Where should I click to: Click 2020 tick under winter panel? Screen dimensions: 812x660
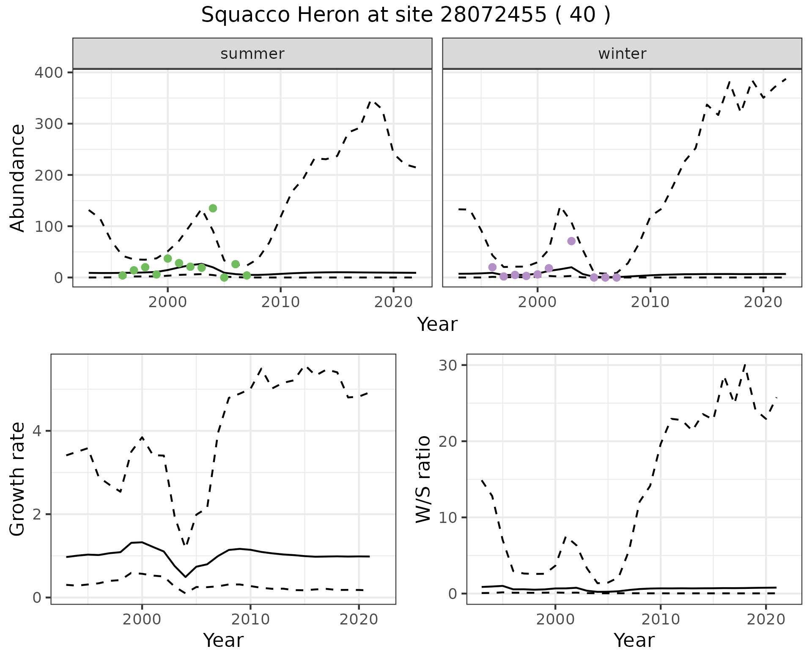[763, 302]
